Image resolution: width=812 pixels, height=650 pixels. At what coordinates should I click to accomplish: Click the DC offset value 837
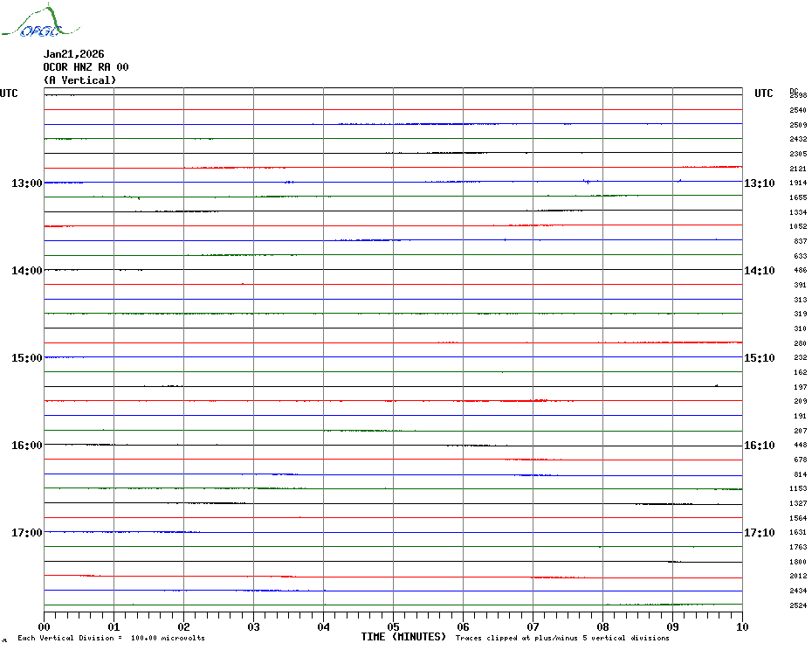[800, 241]
